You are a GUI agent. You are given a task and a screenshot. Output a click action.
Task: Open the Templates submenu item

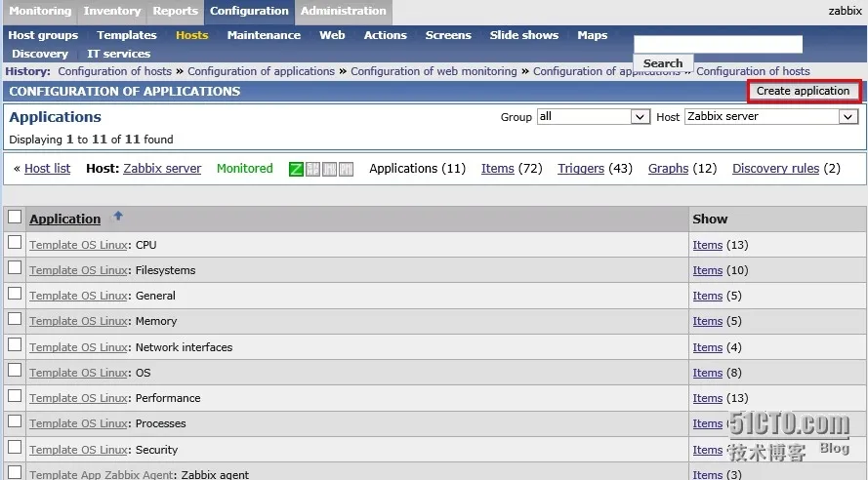pyautogui.click(x=127, y=35)
